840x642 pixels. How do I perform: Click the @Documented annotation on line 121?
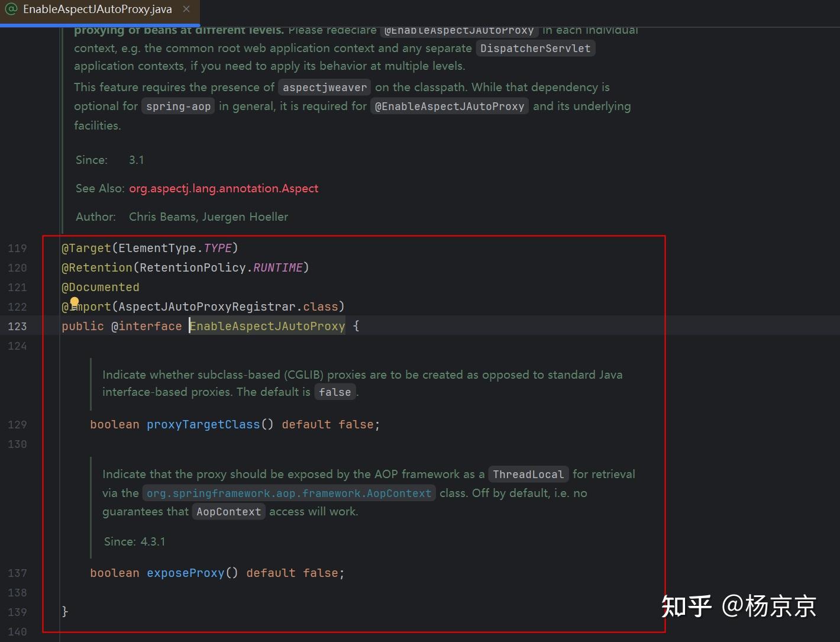click(100, 287)
